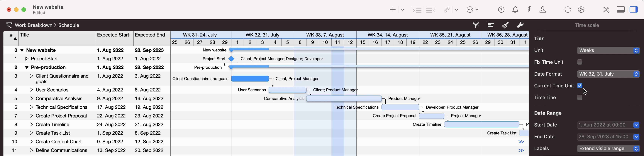Enable the Fix Time Unit checkbox
The image size is (644, 156).
pos(579,62)
